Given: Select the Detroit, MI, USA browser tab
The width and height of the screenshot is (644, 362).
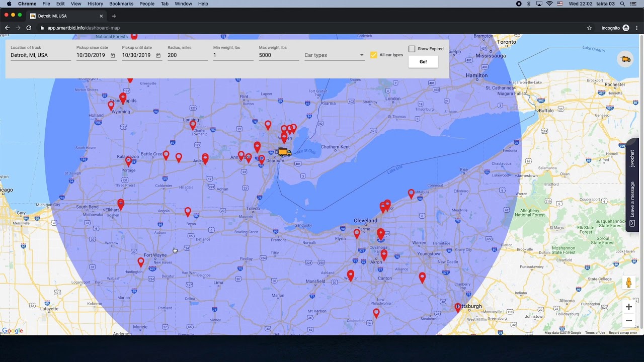Looking at the screenshot, I should pos(66,16).
